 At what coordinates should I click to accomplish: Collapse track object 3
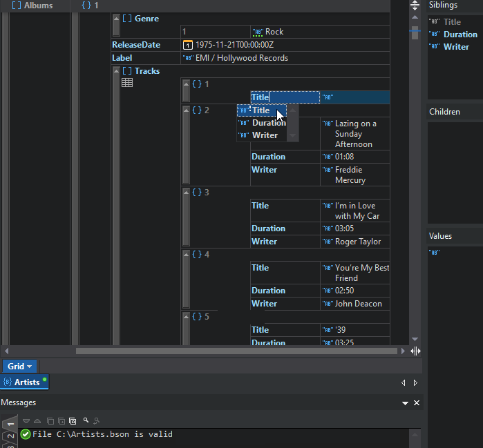(x=186, y=193)
